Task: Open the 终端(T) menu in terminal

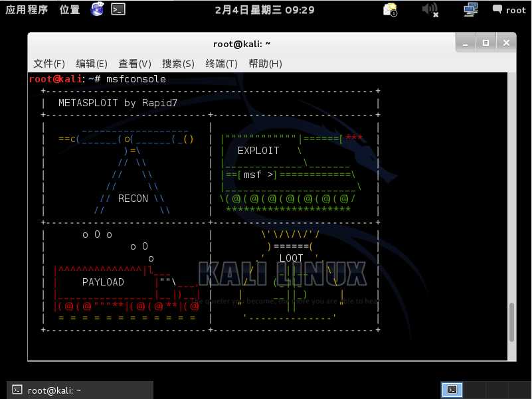Action: 222,64
